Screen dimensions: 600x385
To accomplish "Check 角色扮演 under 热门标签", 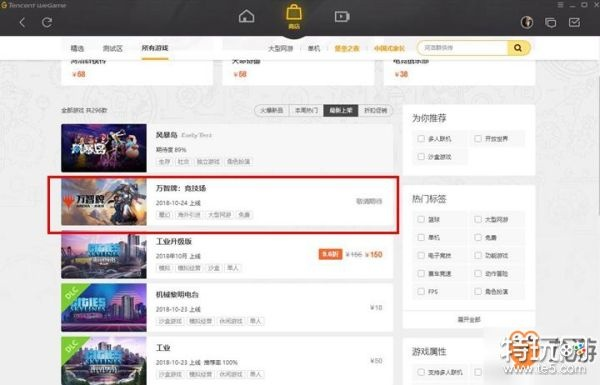I will click(x=478, y=292).
